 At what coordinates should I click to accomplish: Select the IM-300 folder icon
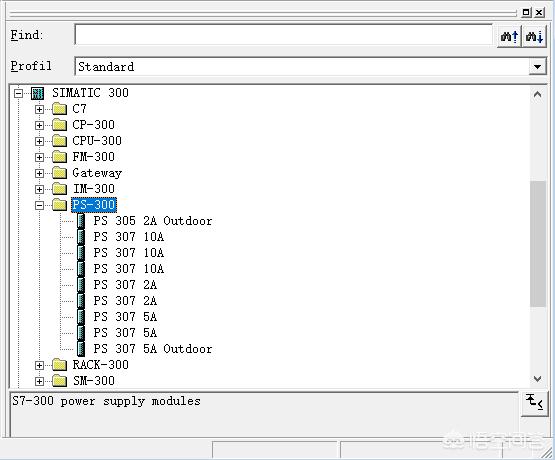click(59, 189)
